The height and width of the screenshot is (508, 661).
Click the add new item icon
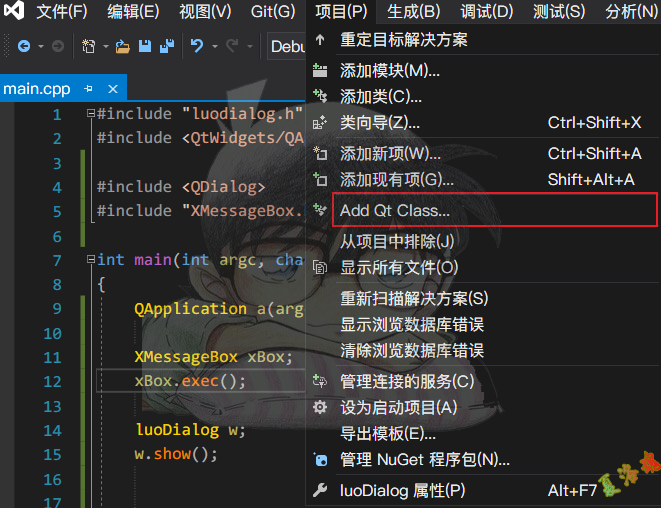(x=320, y=153)
